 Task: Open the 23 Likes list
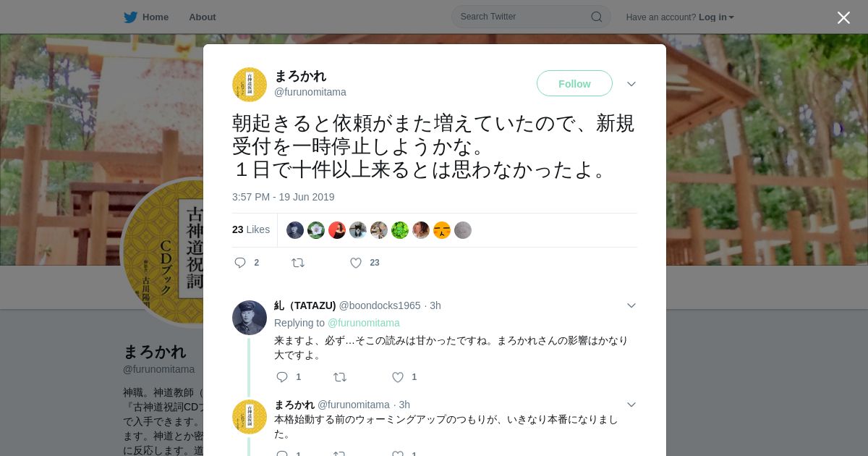251,229
